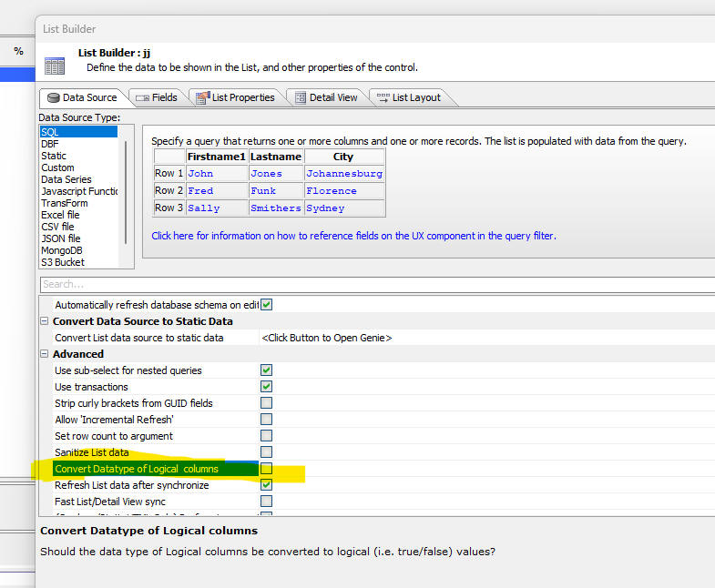The height and width of the screenshot is (588, 715).
Task: Open the List Layout tab
Action: tap(411, 97)
